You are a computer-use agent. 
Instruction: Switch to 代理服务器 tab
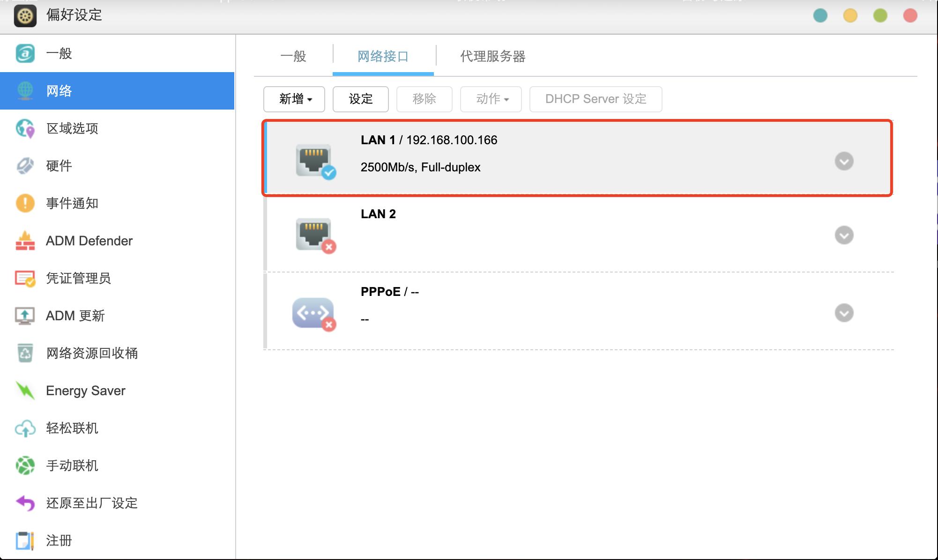click(x=492, y=56)
